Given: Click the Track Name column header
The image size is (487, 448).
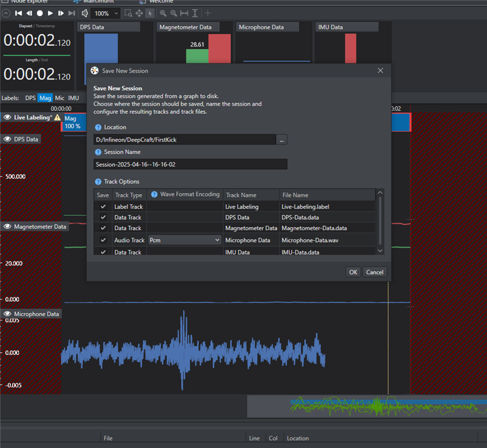Looking at the screenshot, I should point(251,195).
